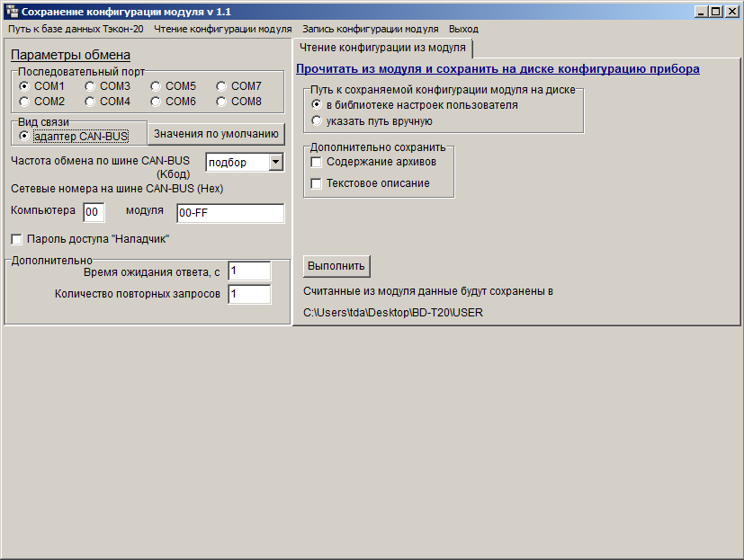Select the адаптер CAN-BUS connection type
Screen dimensions: 744x560
tap(25, 137)
